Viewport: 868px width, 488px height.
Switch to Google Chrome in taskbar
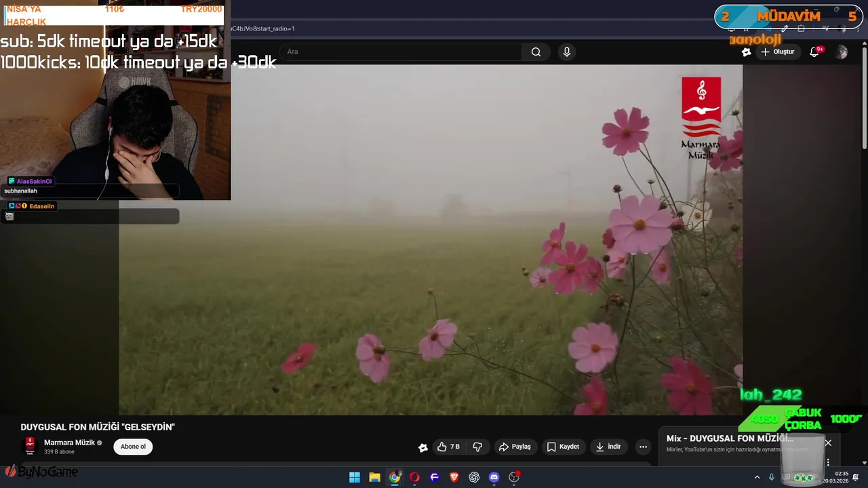point(395,477)
